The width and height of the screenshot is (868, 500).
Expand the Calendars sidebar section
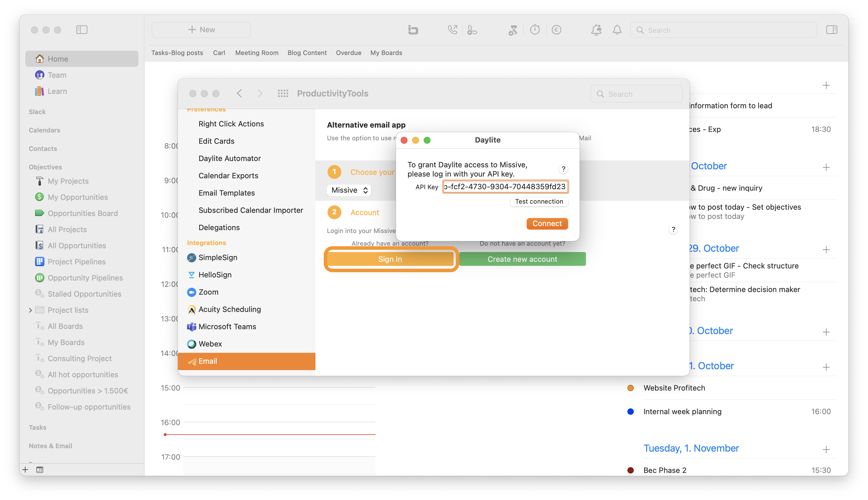44,130
